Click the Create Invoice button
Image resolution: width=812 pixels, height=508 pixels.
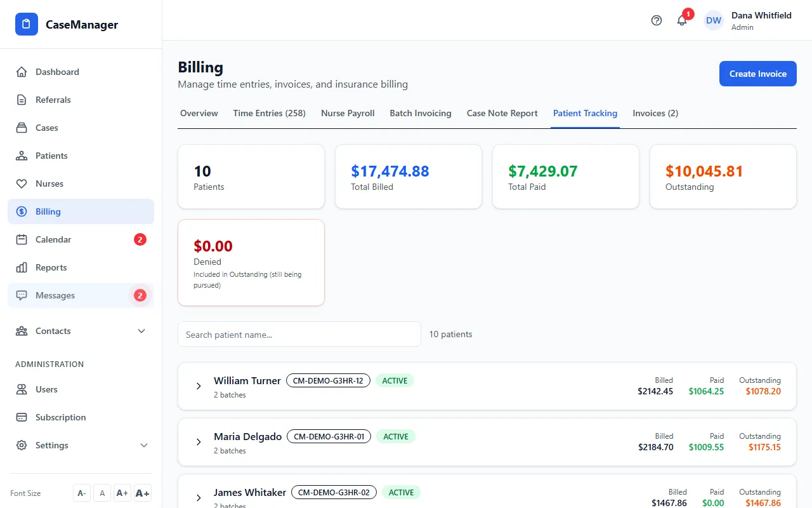pos(758,74)
